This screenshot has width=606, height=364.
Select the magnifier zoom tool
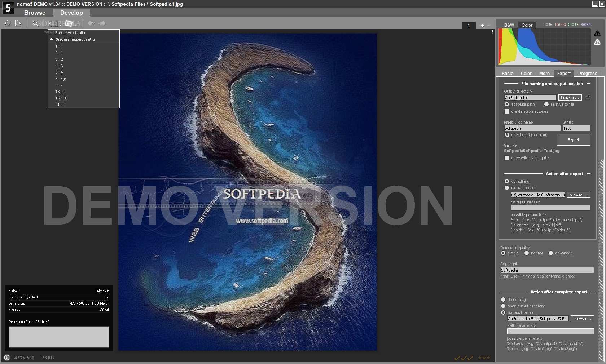tap(35, 23)
